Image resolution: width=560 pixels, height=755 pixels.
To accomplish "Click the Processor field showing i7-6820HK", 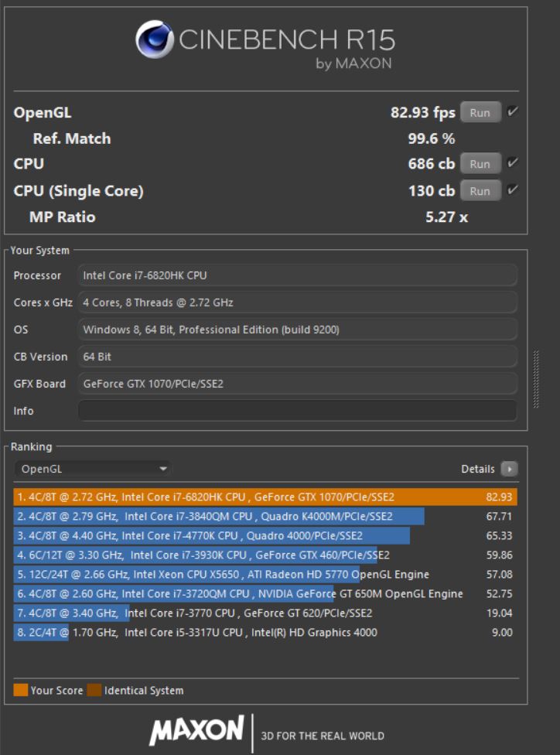I will (297, 275).
